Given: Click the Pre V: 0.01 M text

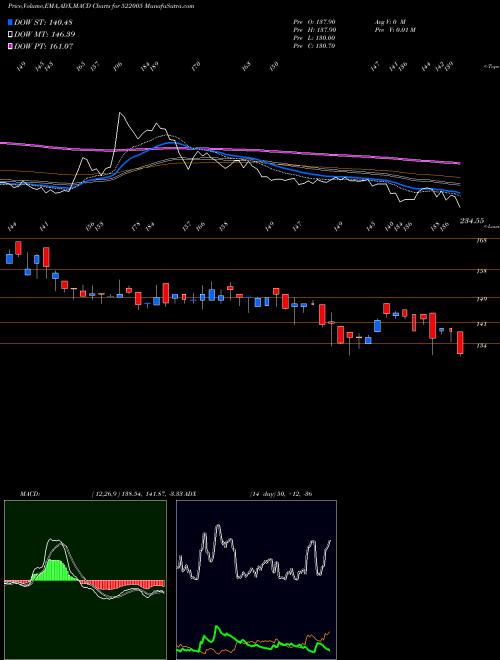Looking at the screenshot, I should pyautogui.click(x=394, y=30).
